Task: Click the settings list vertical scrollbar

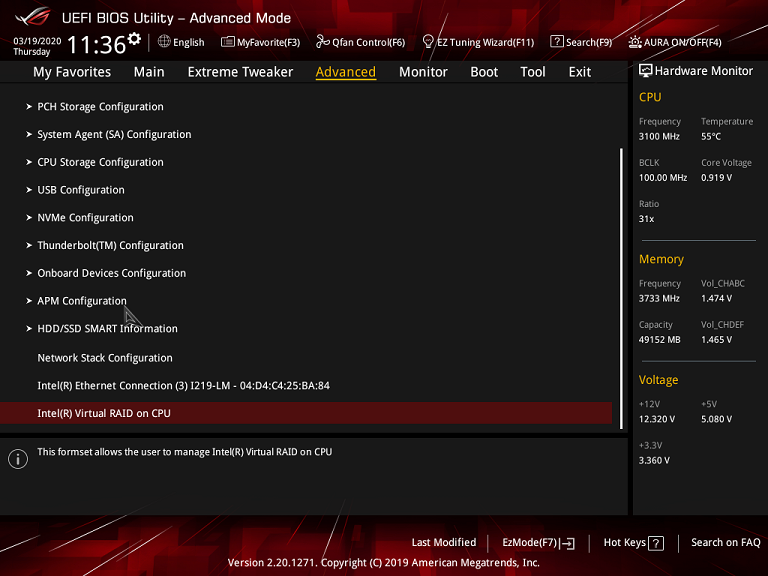Action: [x=621, y=288]
